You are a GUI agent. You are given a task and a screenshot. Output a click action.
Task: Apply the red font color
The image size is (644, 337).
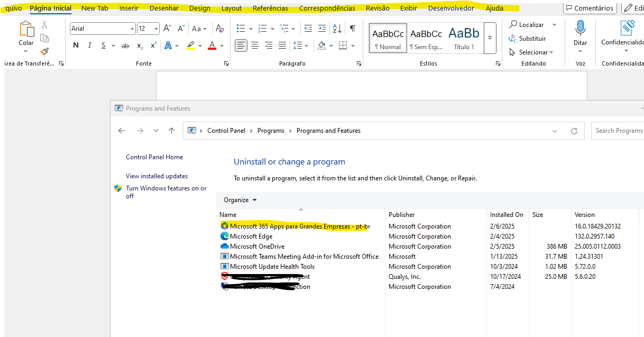[x=212, y=45]
